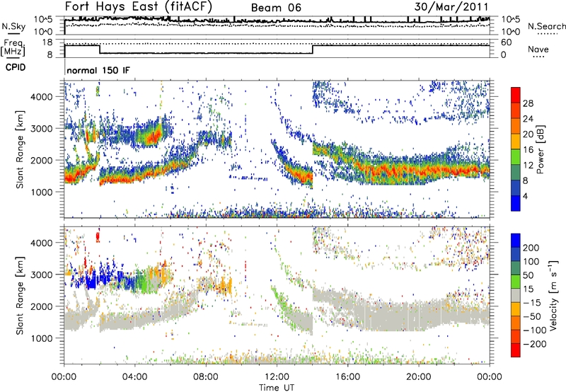Click the 'Nave' legend label
The width and height of the screenshot is (566, 392).
coord(538,49)
